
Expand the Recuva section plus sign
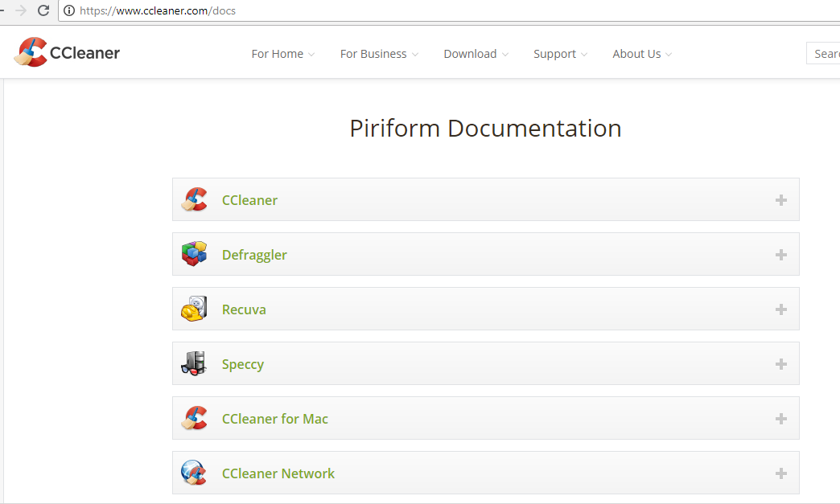(x=781, y=309)
